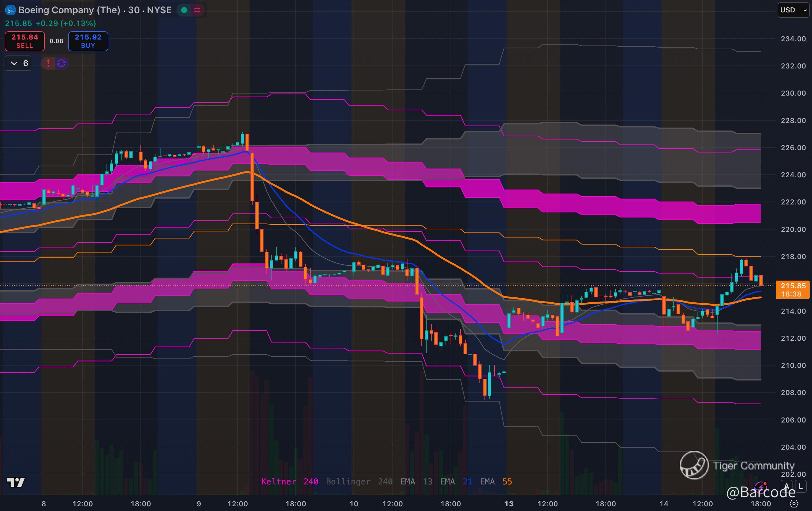
Task: Open the TradingView logo at bottom left
Action: tap(16, 482)
